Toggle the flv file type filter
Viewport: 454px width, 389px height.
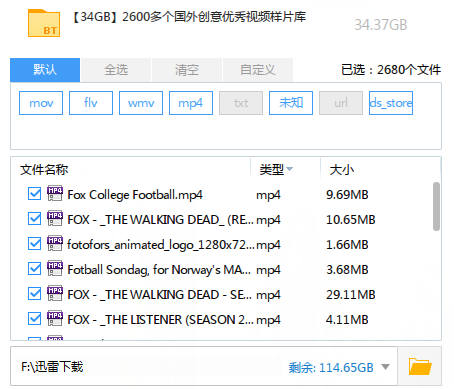point(91,103)
